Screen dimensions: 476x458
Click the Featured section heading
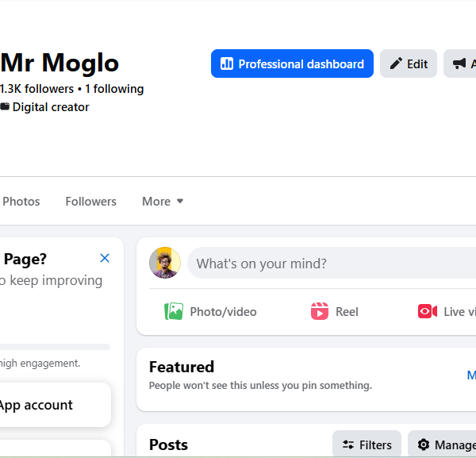tap(182, 367)
